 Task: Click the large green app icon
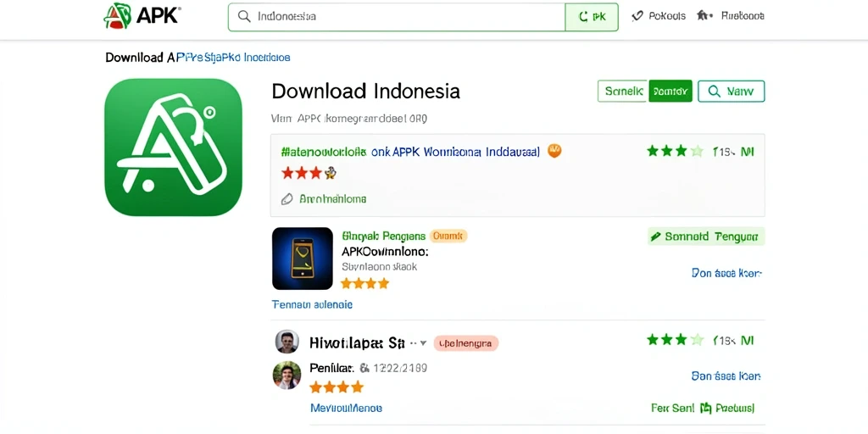tap(173, 147)
